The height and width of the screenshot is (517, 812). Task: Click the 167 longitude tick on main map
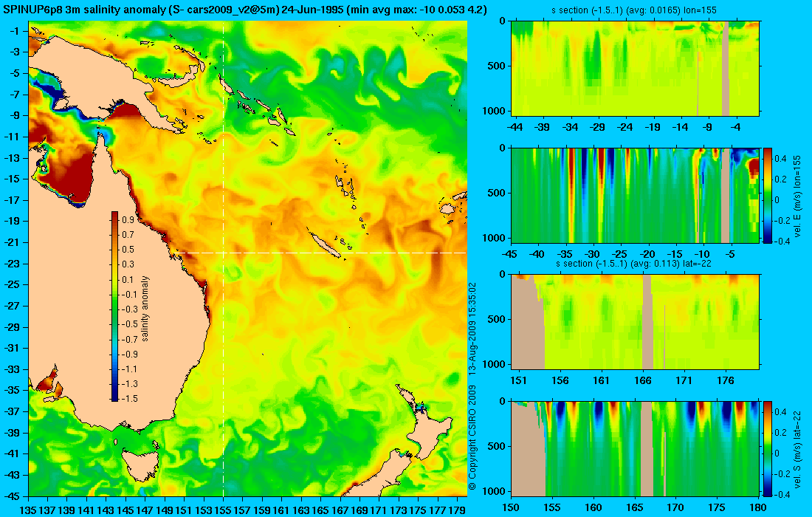click(340, 510)
